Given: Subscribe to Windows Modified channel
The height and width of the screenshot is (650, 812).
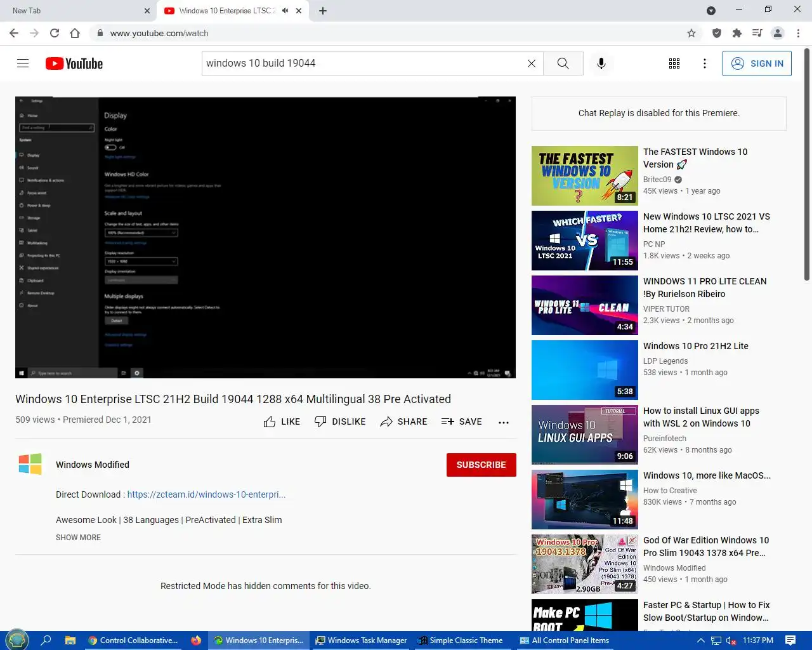Looking at the screenshot, I should coord(481,465).
